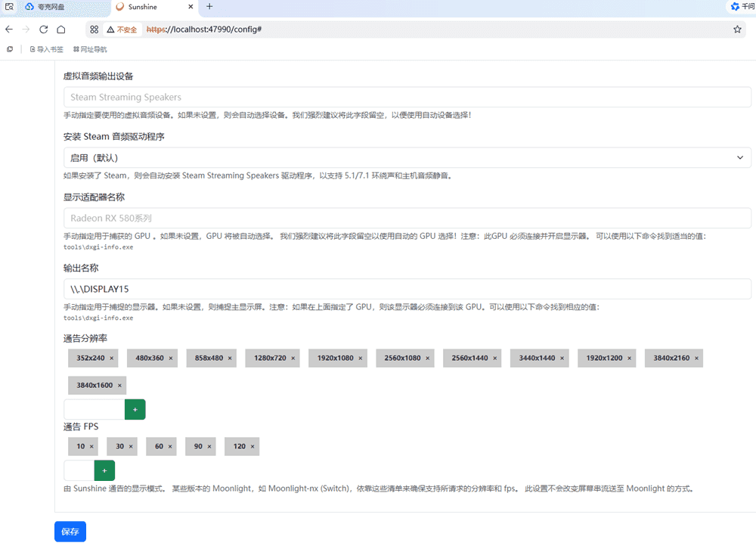
Task: Select the Sunshine browser tab
Action: point(151,7)
